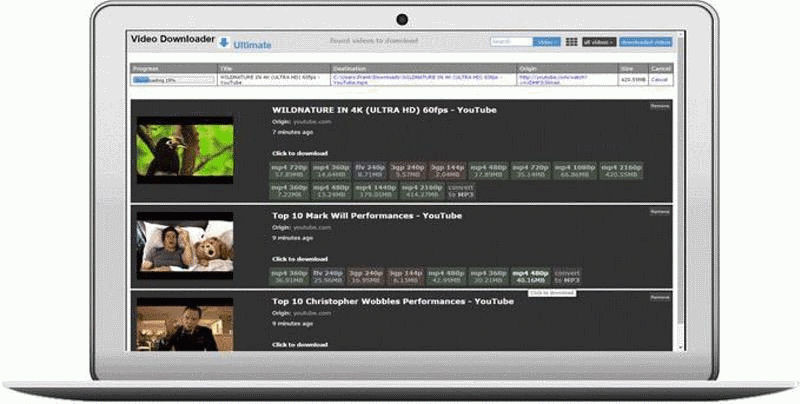Select the 420.55MB size cell

(x=633, y=80)
